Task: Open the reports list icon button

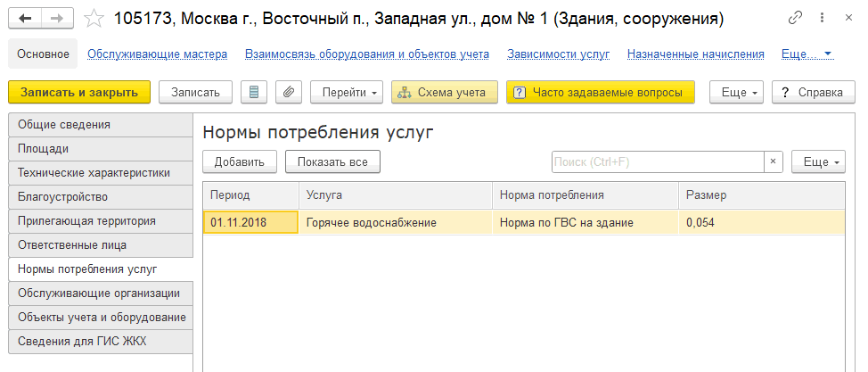Action: [x=254, y=92]
